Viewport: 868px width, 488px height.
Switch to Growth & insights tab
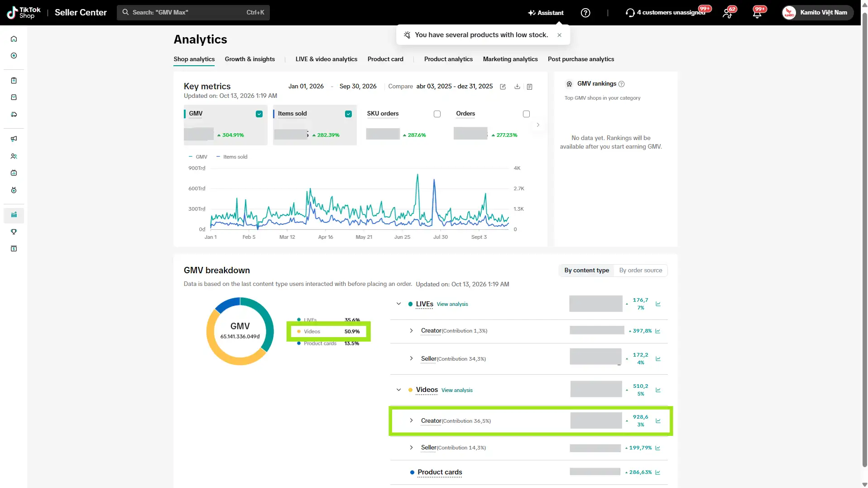(249, 59)
